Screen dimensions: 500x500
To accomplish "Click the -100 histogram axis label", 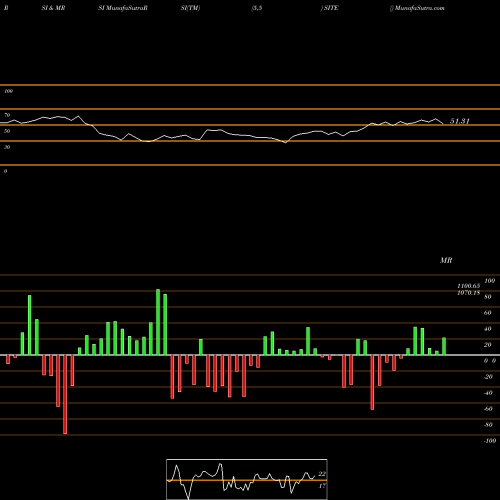I will pos(490,441).
